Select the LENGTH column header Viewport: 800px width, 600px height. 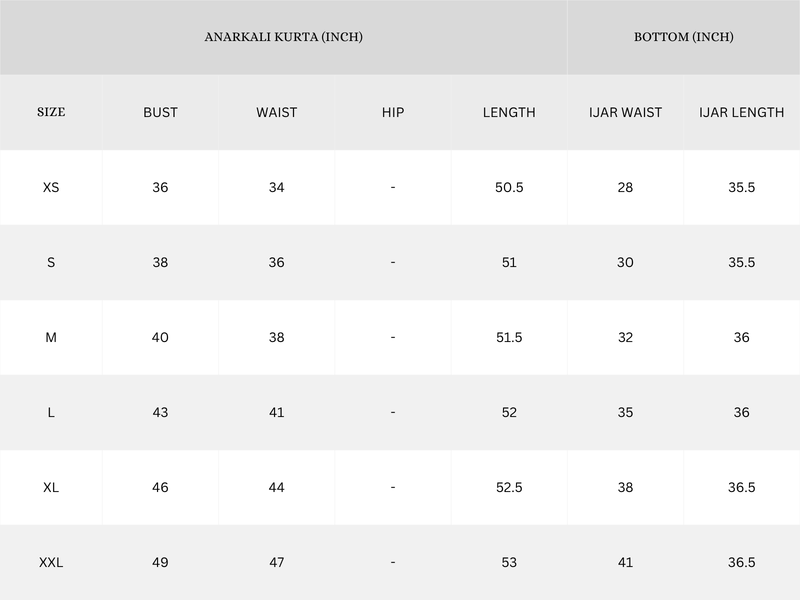point(509,112)
